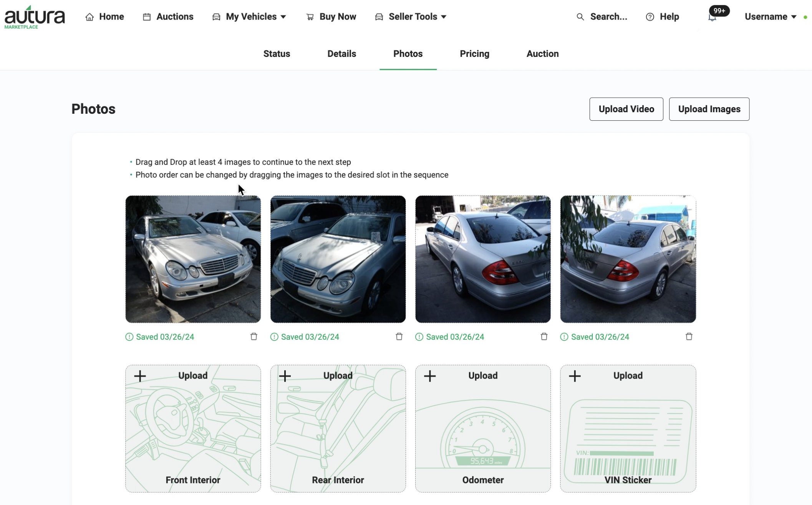This screenshot has height=505, width=812.
Task: Click the Photos page heading
Action: [93, 109]
